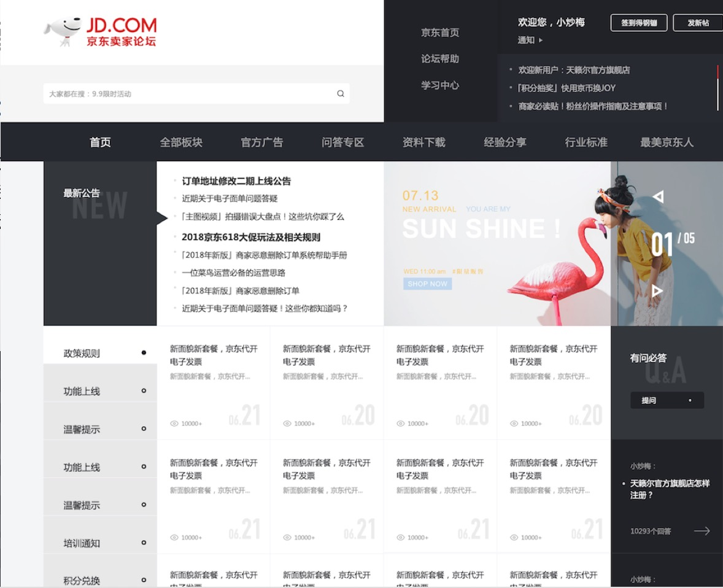Click the red dot on the 提问 button
The image size is (723, 588).
690,400
